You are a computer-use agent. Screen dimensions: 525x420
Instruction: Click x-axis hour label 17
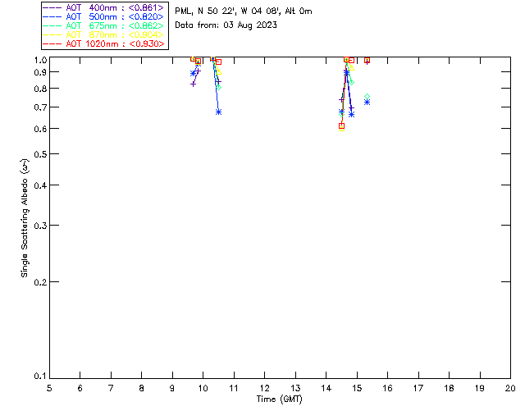[x=418, y=388]
